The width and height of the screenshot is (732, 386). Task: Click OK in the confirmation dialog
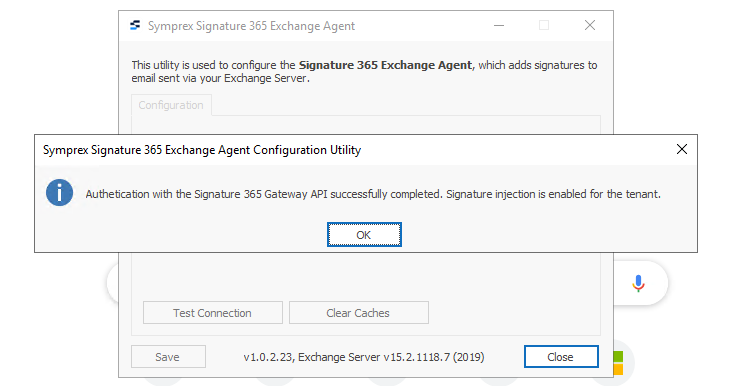pyautogui.click(x=364, y=235)
